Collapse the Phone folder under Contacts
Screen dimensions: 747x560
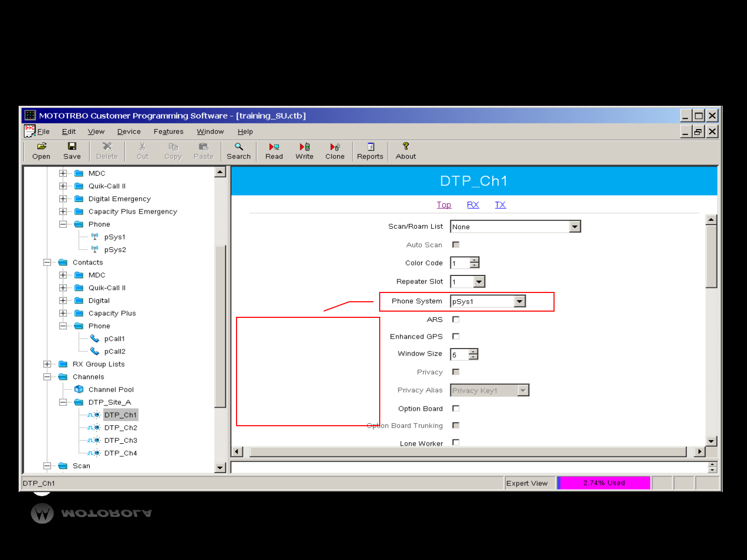pos(63,326)
